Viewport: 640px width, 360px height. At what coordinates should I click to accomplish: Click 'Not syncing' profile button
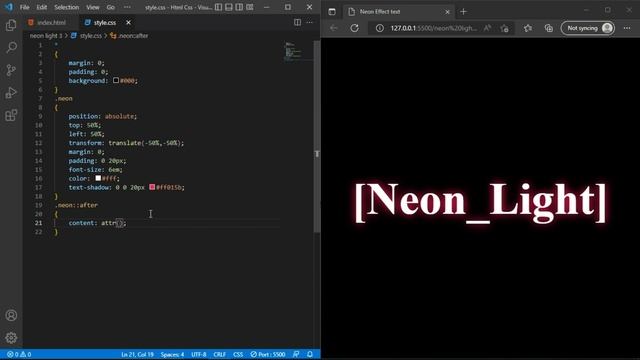588,28
